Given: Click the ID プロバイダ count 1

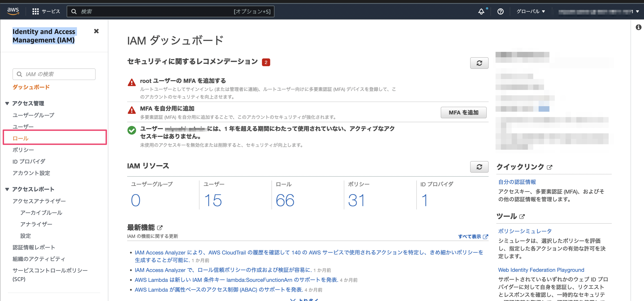Looking at the screenshot, I should click(425, 200).
